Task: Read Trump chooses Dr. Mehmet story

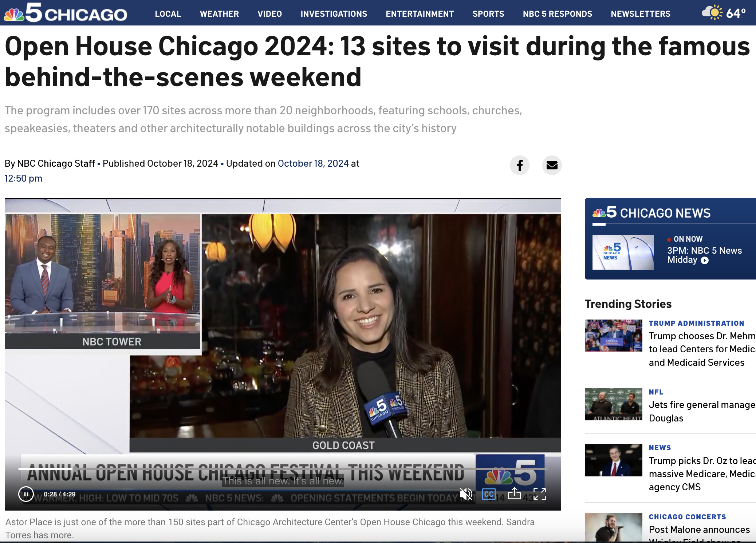Action: tap(702, 349)
